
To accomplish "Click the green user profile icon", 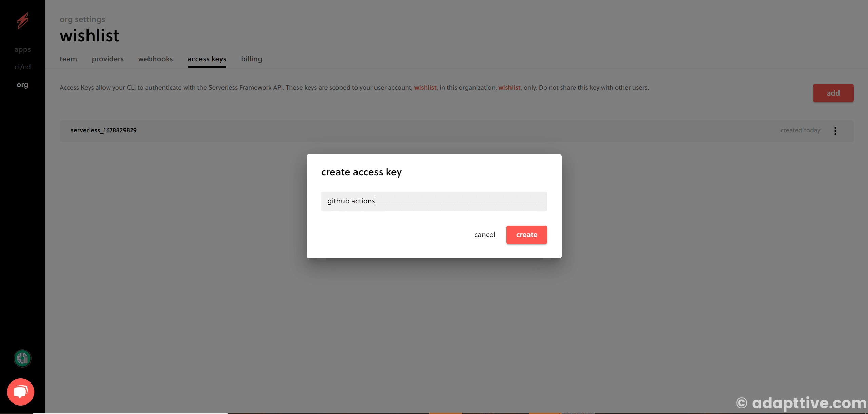I will pos(22,358).
